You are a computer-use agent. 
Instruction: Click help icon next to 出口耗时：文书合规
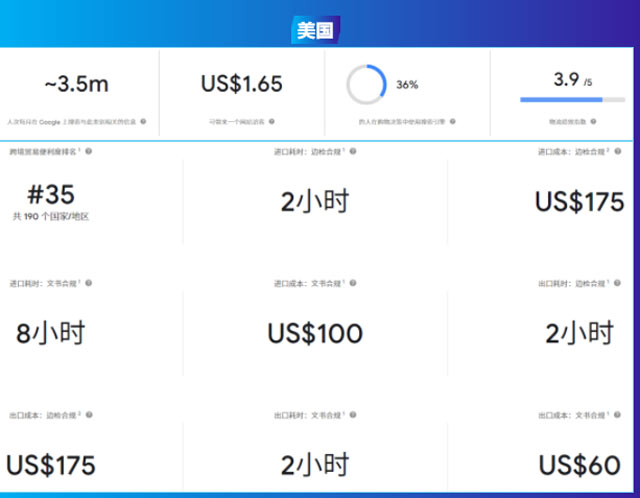coord(353,415)
